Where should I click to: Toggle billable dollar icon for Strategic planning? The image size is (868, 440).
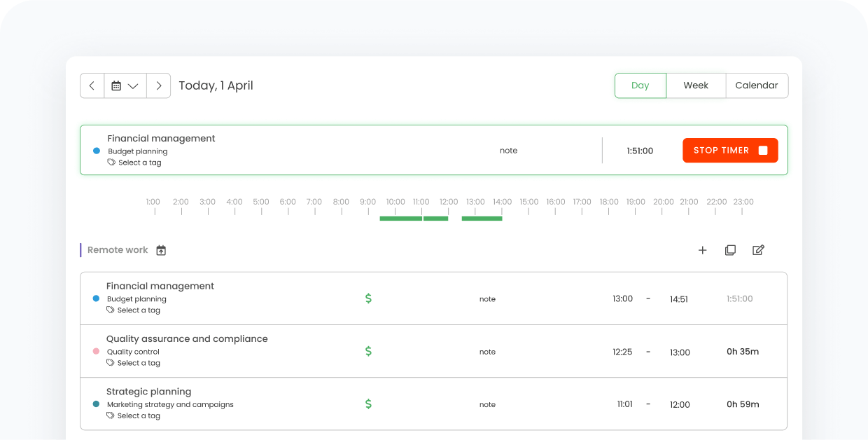[368, 404]
